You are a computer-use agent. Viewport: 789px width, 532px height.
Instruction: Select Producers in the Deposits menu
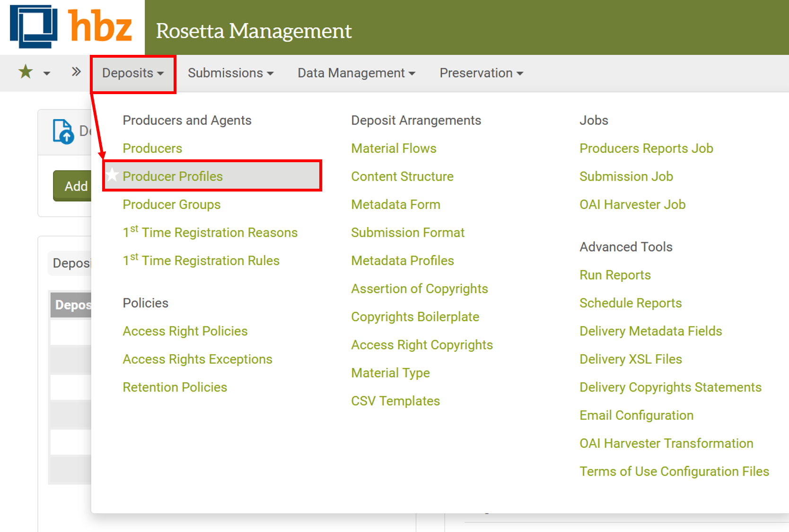(x=152, y=148)
